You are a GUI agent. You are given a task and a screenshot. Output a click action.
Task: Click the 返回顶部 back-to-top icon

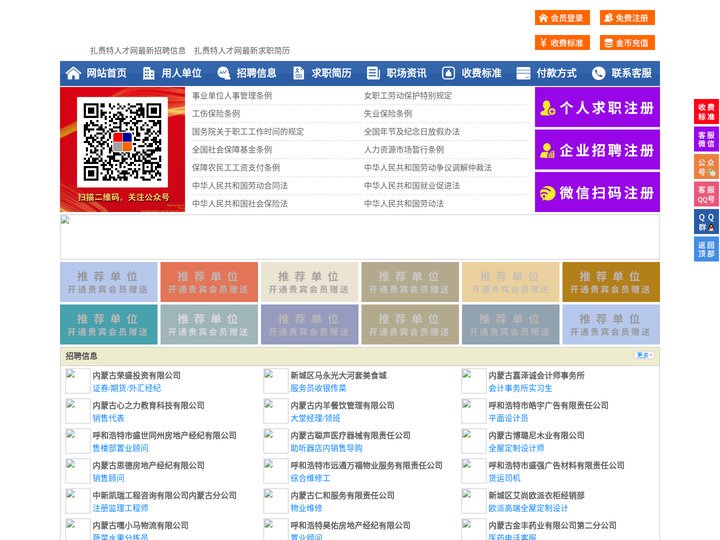click(706, 249)
